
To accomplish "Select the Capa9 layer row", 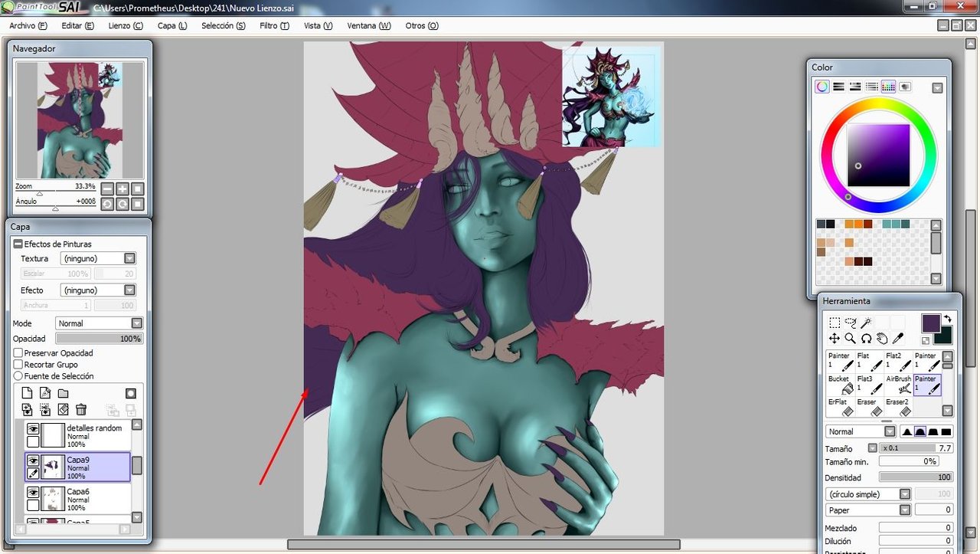I will tap(77, 467).
